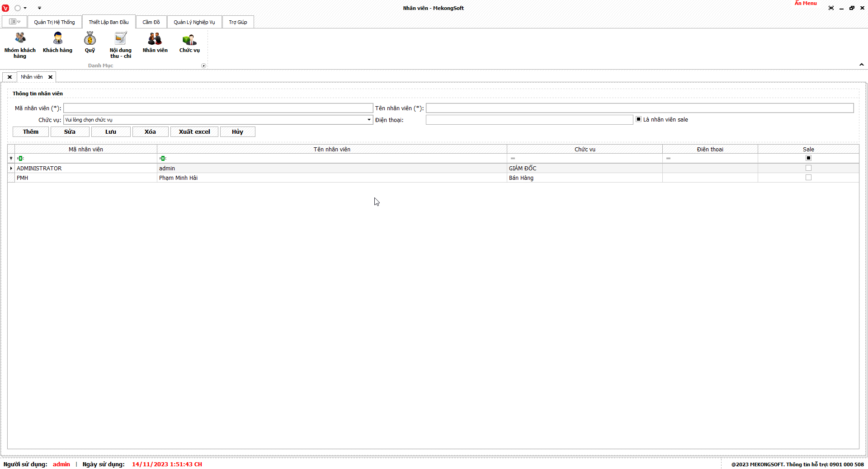
Task: Click the MekongSoft application logo icon
Action: 5,8
